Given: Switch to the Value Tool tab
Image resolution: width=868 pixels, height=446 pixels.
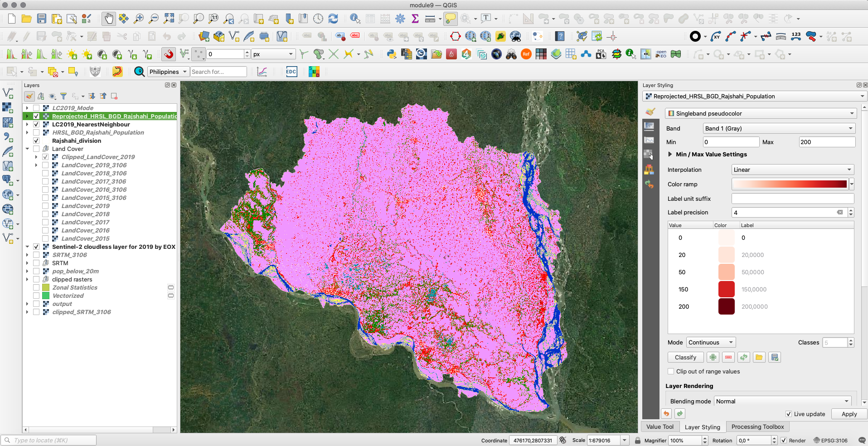Looking at the screenshot, I should coord(660,427).
